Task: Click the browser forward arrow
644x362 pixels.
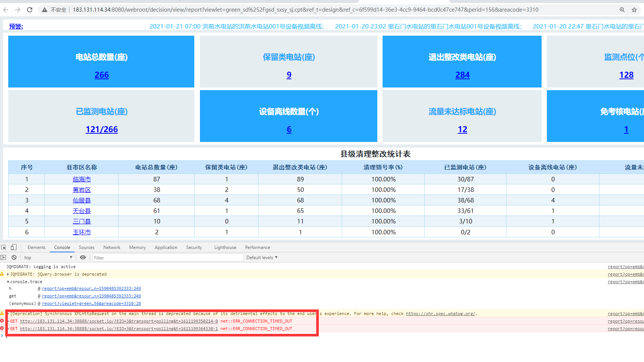Action: click(x=18, y=10)
